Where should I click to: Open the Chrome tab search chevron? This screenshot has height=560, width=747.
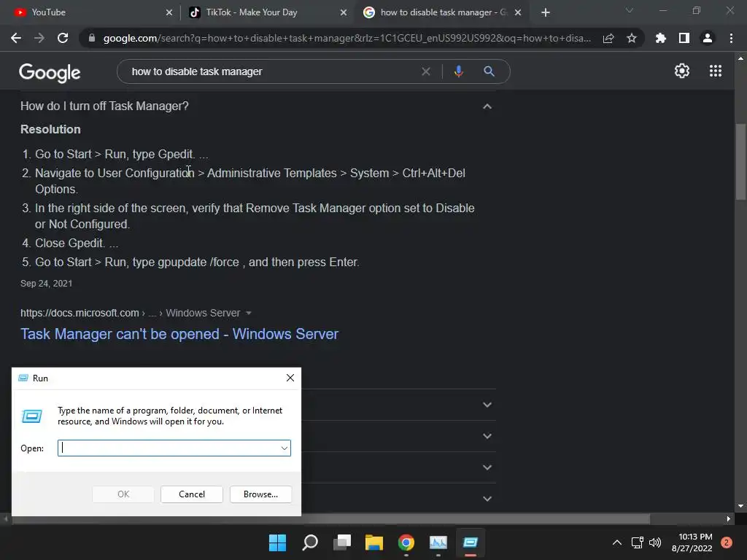pos(630,10)
